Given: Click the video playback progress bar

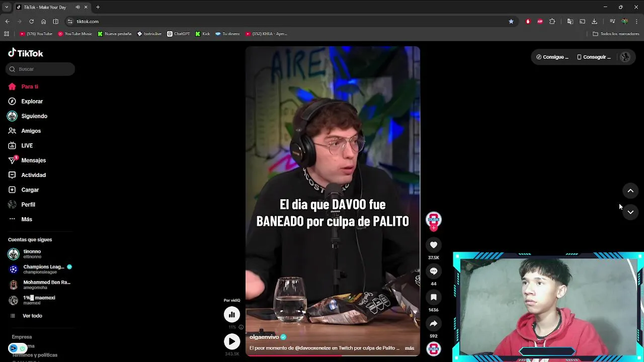Looking at the screenshot, I should [333, 355].
